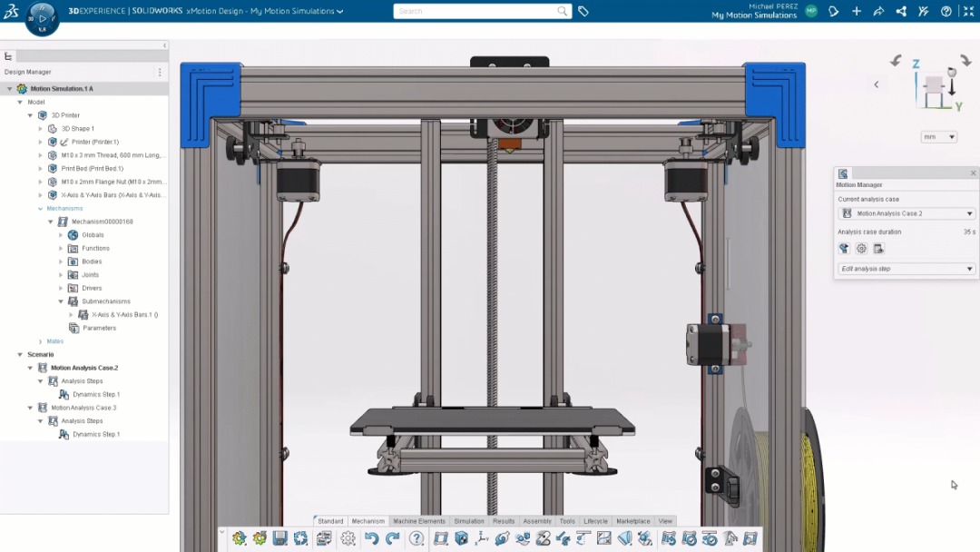Collapse the Mechanism00000168 tree node
The image size is (980, 552).
51,222
